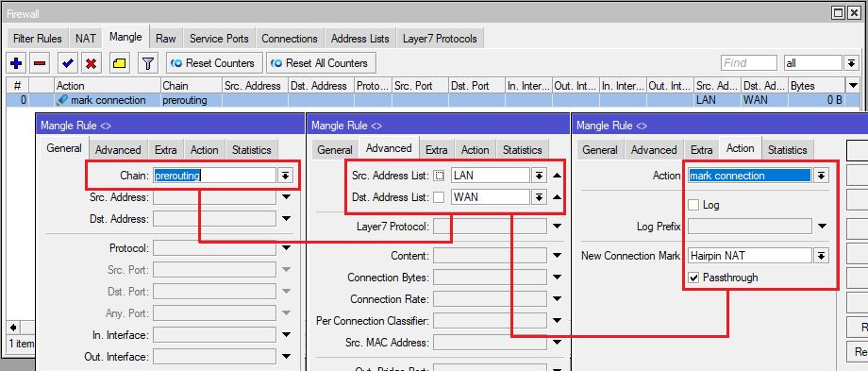Click into the Find search field

pyautogui.click(x=749, y=63)
